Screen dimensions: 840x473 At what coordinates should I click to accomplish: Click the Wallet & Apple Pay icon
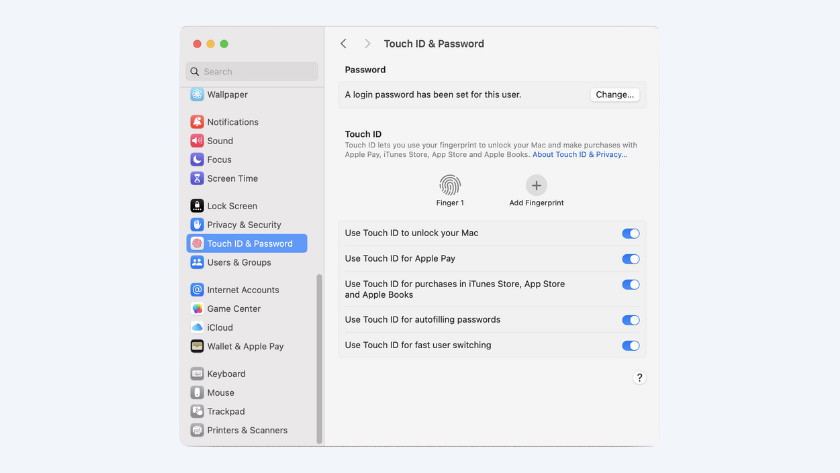[x=197, y=346]
